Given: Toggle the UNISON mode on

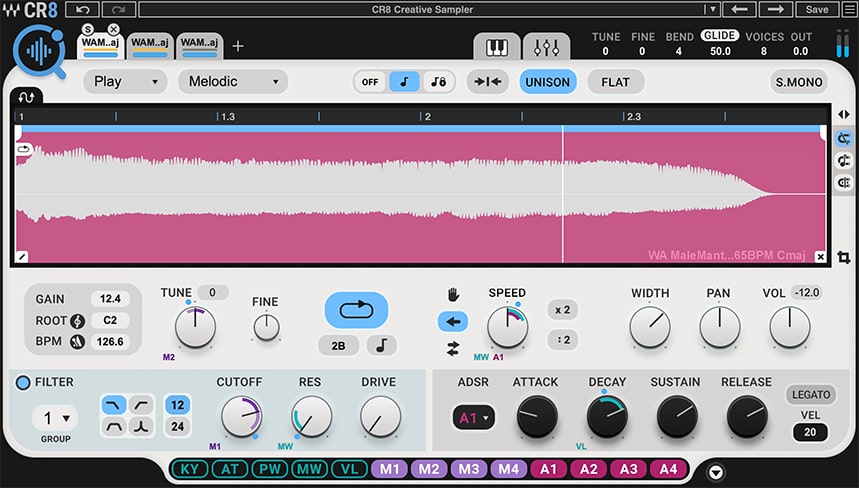Looking at the screenshot, I should pos(547,82).
